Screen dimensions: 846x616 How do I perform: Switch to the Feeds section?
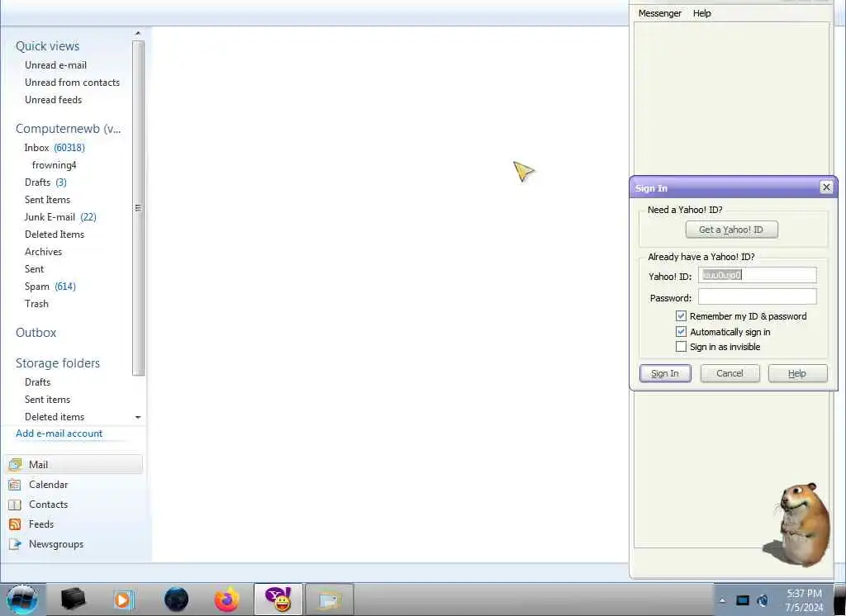point(74,524)
